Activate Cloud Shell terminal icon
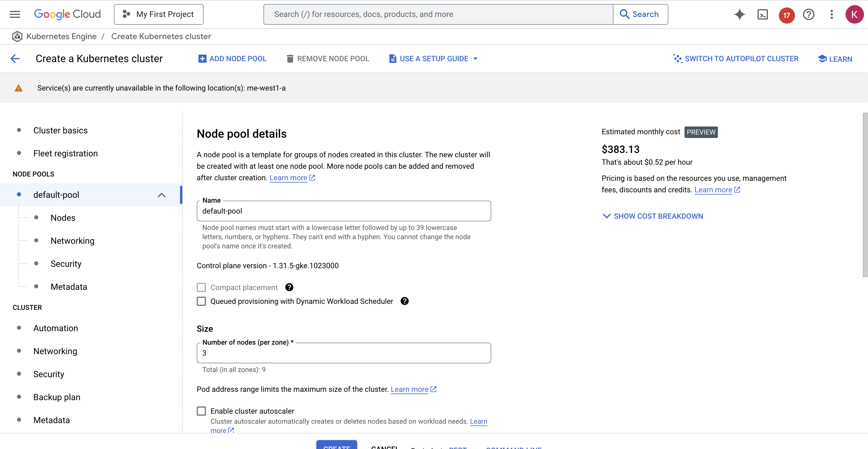 point(762,14)
